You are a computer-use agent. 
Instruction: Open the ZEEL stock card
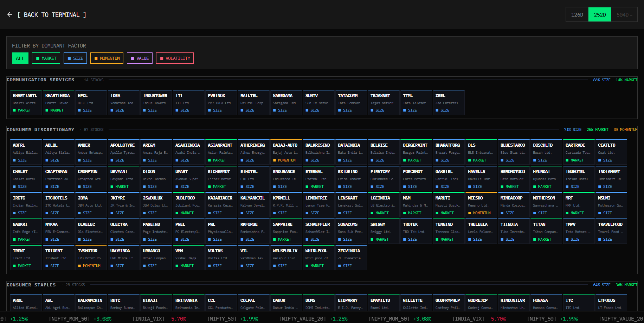(x=449, y=102)
